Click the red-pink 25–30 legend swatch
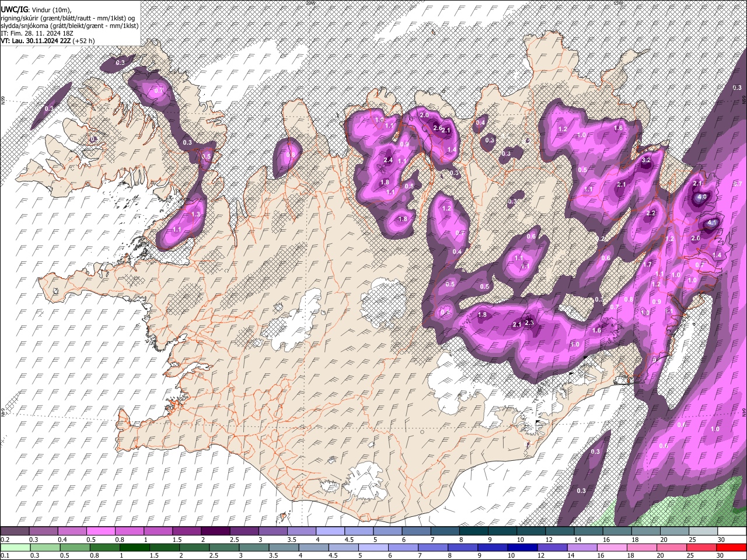Screen dimensions: 747x560 [700, 547]
